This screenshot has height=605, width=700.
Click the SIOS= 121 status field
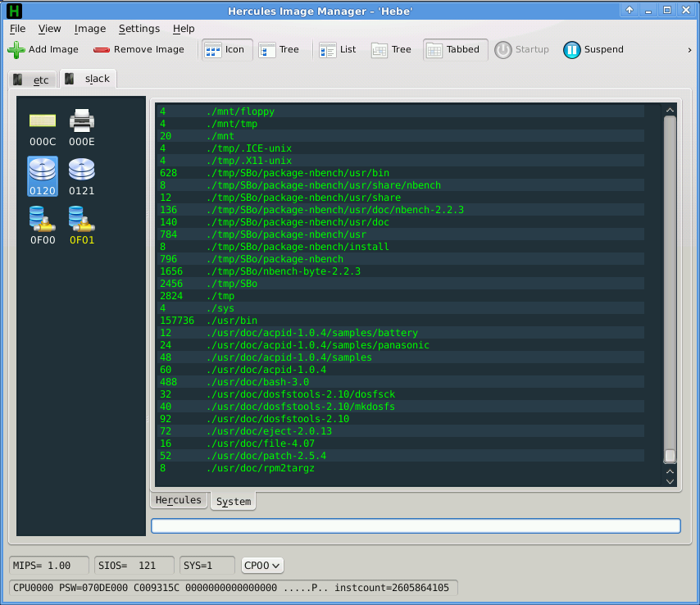134,566
